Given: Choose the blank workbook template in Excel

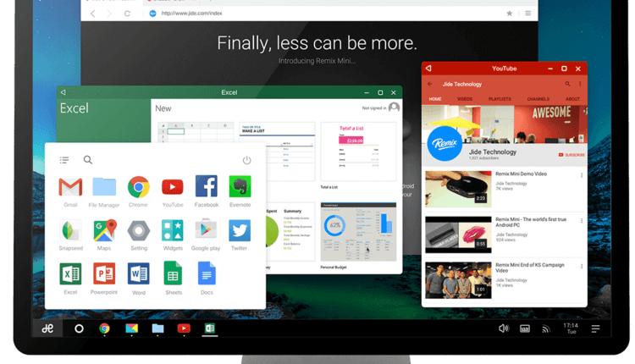Looking at the screenshot, I should pos(196,132).
